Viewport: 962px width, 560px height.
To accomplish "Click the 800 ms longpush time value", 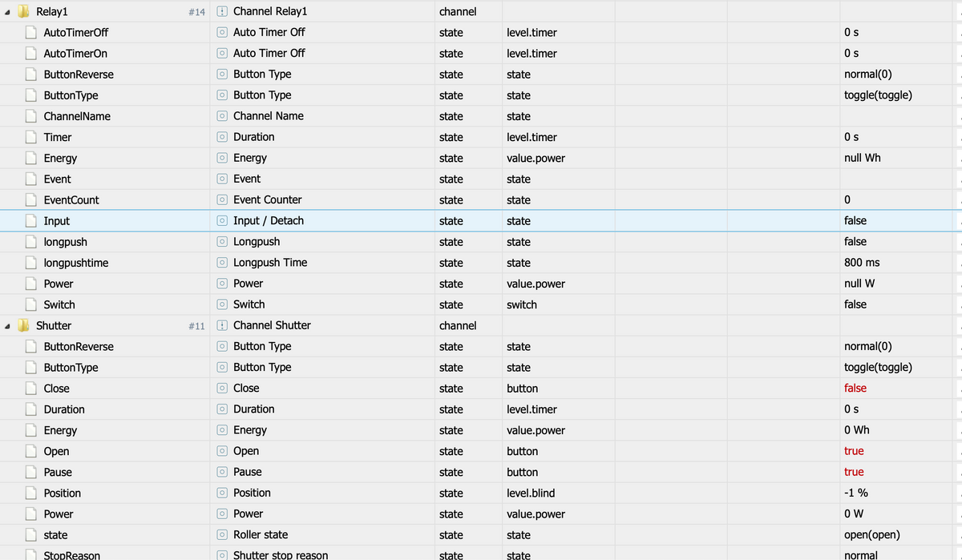I will [862, 263].
